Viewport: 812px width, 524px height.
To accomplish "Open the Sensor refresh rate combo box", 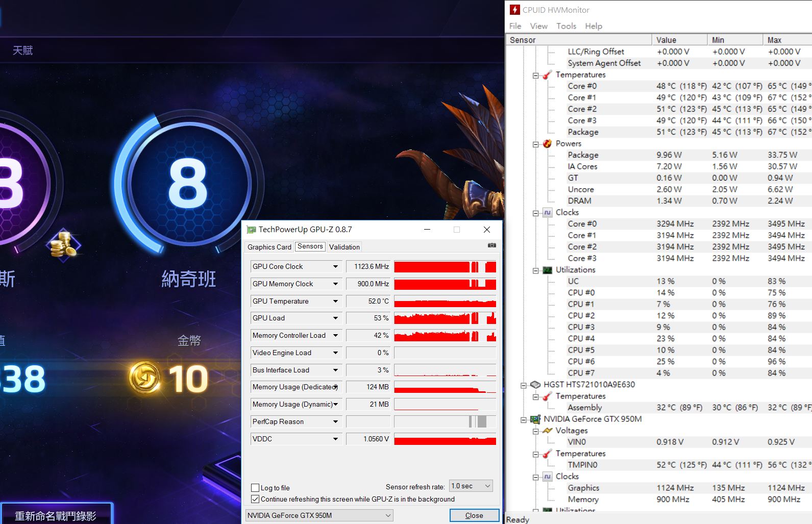I will [471, 486].
